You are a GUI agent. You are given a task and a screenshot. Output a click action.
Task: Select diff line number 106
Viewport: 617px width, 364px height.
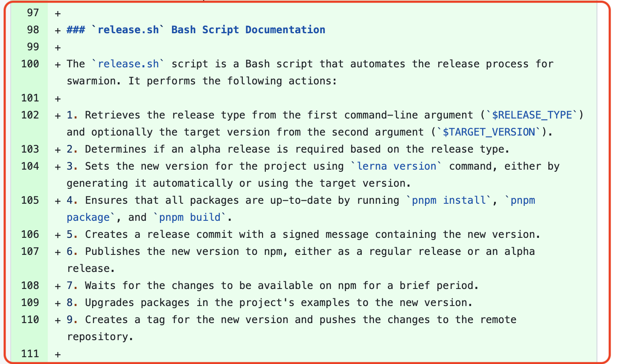30,234
